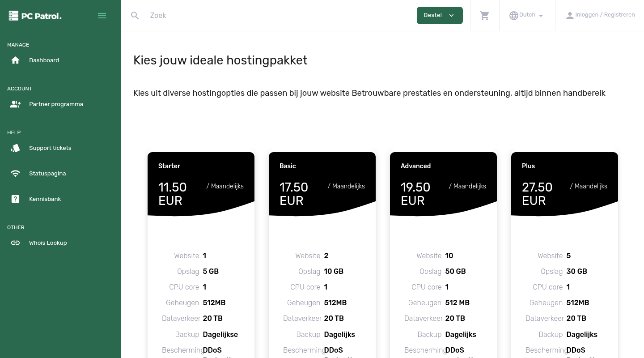Image resolution: width=644 pixels, height=358 pixels.
Task: Click the magnifying glass search icon
Action: (135, 15)
